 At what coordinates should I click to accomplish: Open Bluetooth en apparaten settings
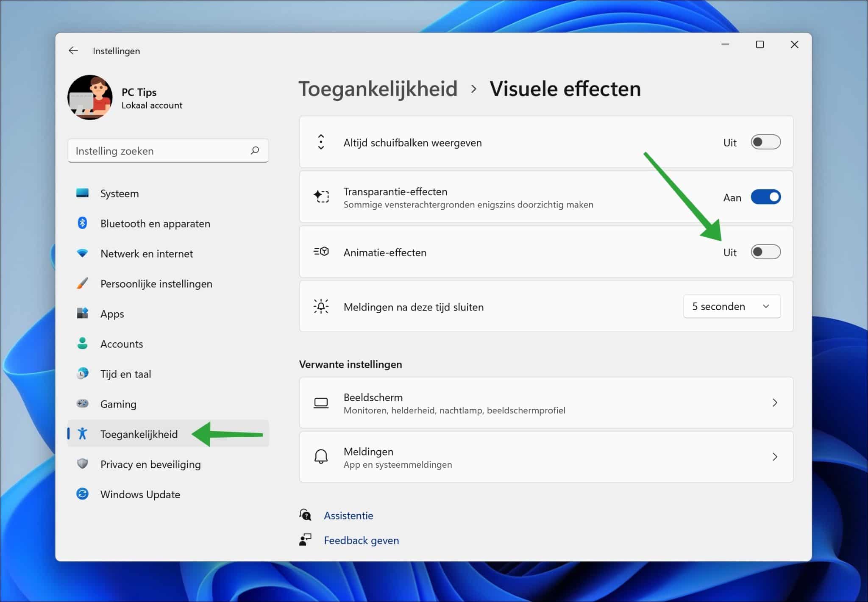(83, 223)
